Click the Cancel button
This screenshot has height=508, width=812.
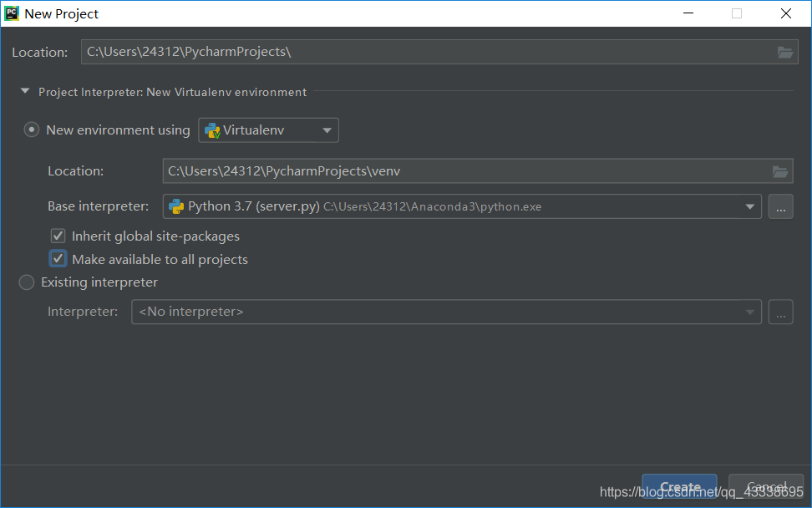(766, 487)
